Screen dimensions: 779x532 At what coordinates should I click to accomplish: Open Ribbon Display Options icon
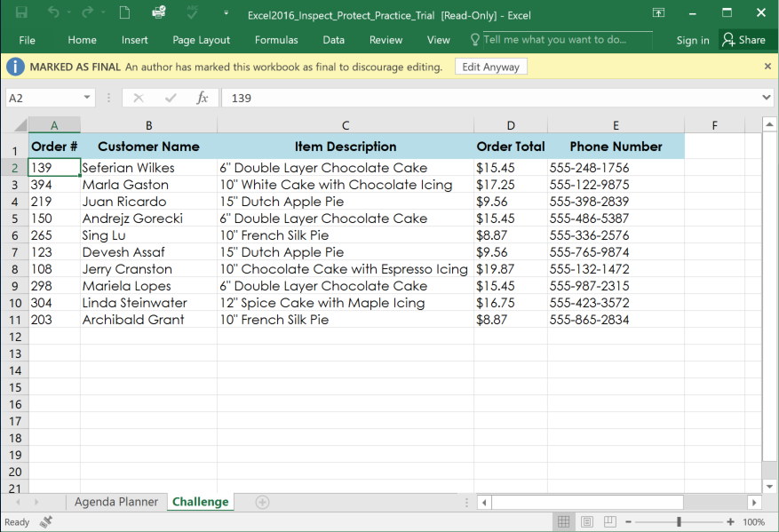[658, 13]
